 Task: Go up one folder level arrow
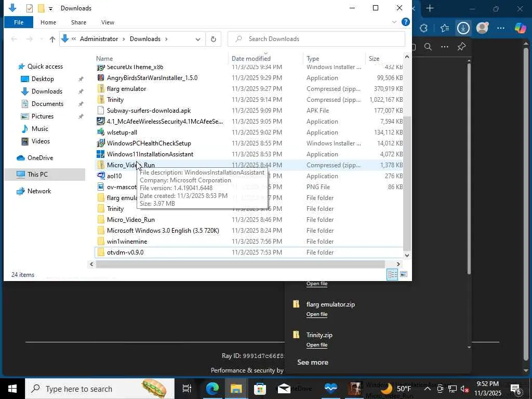pos(52,39)
